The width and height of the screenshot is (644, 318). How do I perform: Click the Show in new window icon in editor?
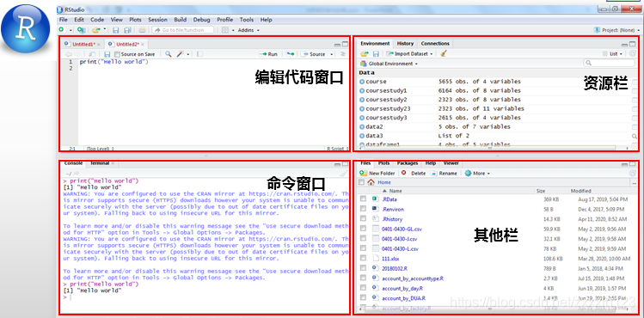coord(92,54)
